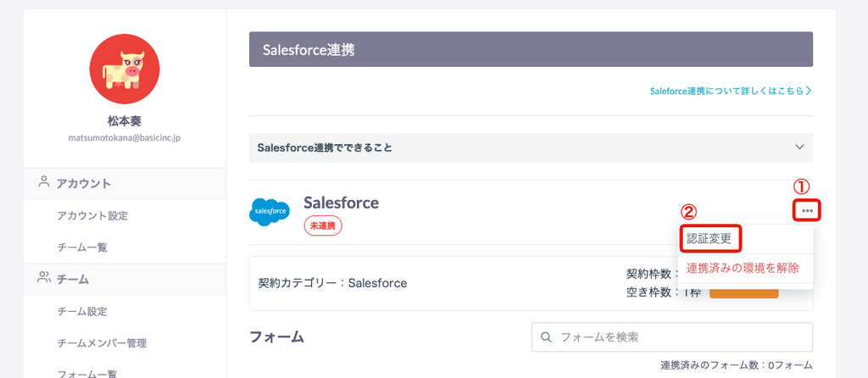The image size is (868, 378).
Task: Click the person icon beside アカウント
Action: (x=44, y=182)
